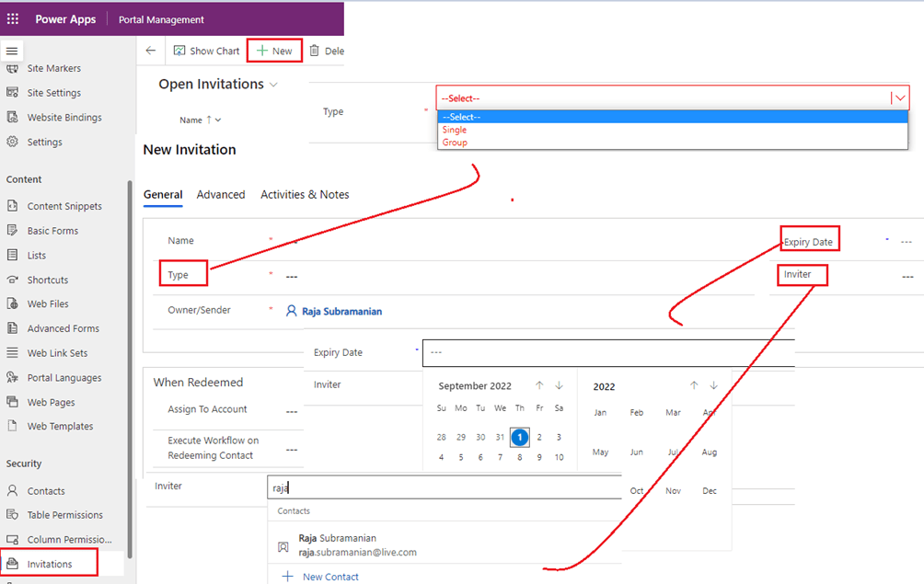Viewport: 924px width, 584px height.
Task: Pick September 1 in the calendar
Action: 520,438
